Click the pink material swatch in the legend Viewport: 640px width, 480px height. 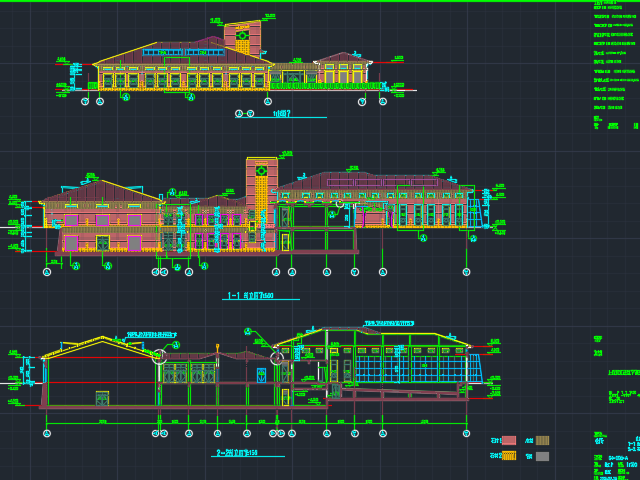(509, 440)
